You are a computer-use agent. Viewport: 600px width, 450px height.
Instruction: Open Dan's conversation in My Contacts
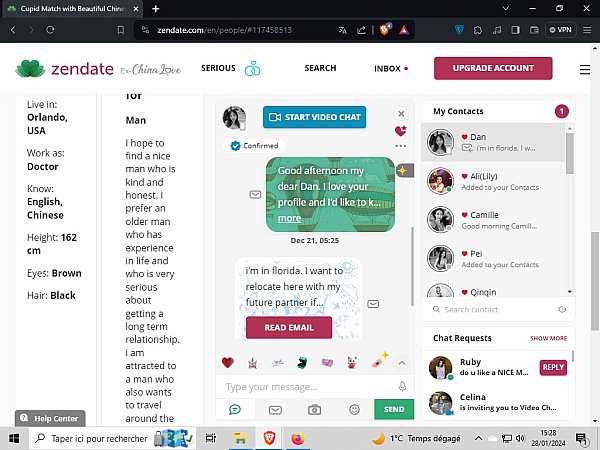tap(493, 142)
